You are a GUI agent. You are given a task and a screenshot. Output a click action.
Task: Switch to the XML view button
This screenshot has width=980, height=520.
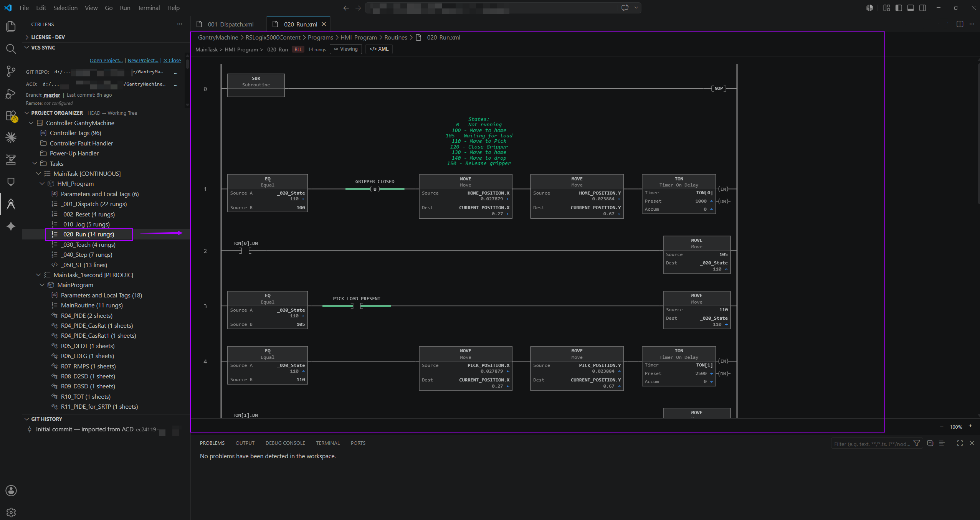pos(379,49)
